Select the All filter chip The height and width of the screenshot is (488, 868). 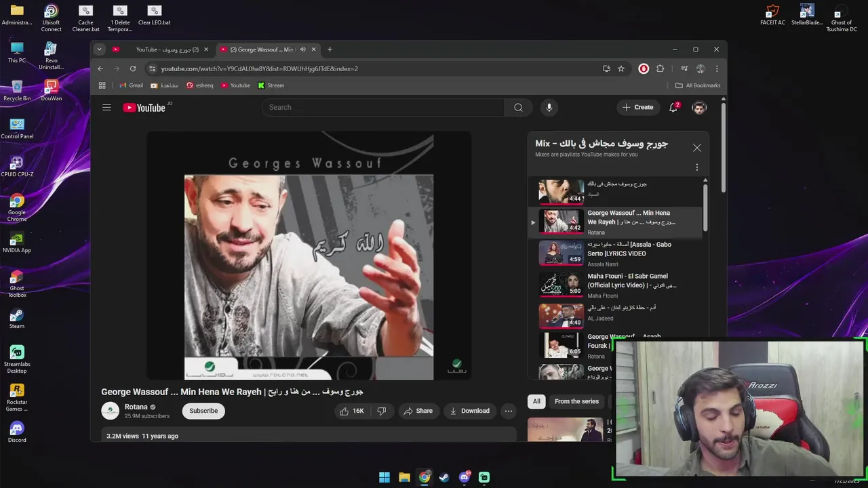(536, 401)
